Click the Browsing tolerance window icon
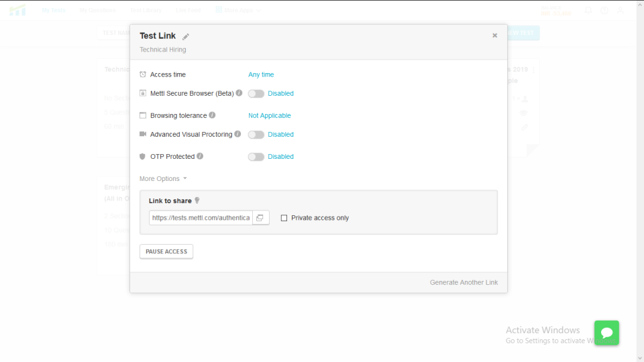The image size is (644, 362). (x=142, y=115)
